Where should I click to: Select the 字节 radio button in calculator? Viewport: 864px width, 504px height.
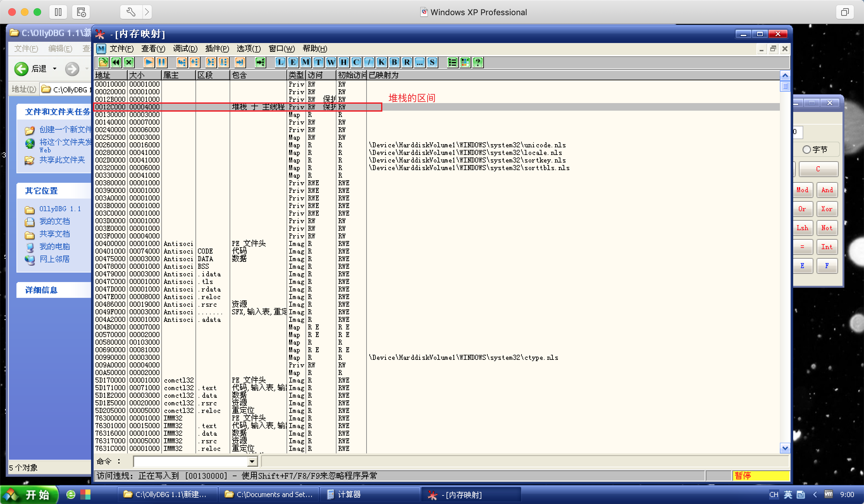tap(806, 150)
